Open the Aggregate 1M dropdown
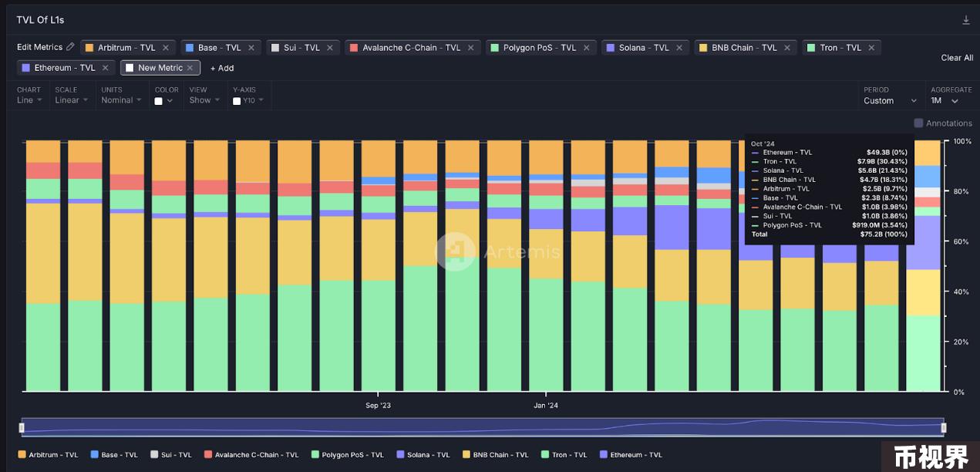Screen dimensions: 980x472 (945, 101)
